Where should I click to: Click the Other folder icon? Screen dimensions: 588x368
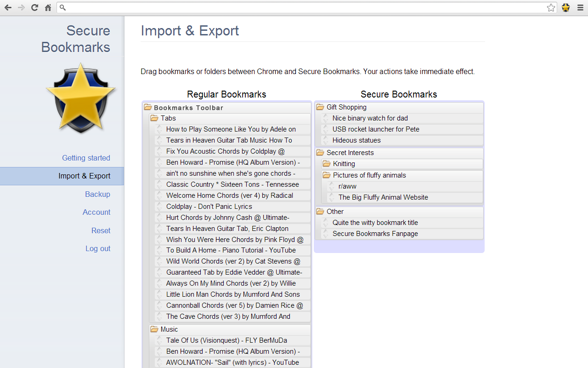(x=320, y=212)
